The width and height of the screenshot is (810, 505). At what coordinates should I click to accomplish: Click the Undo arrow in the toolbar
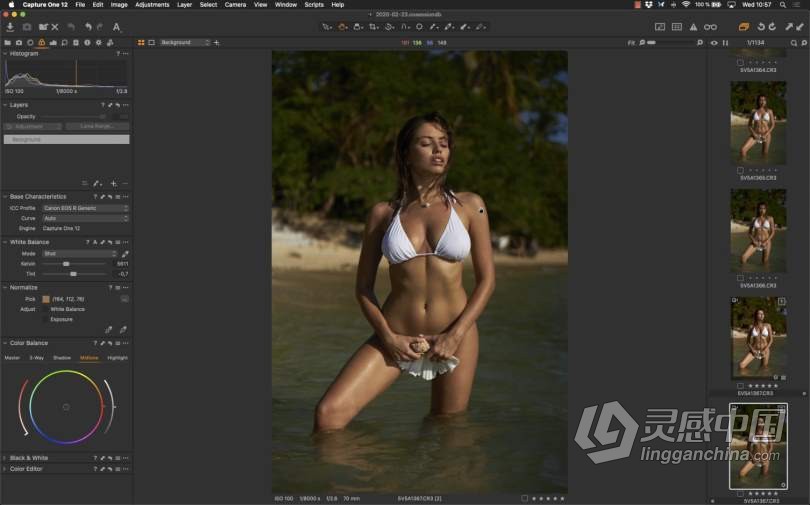coord(88,27)
